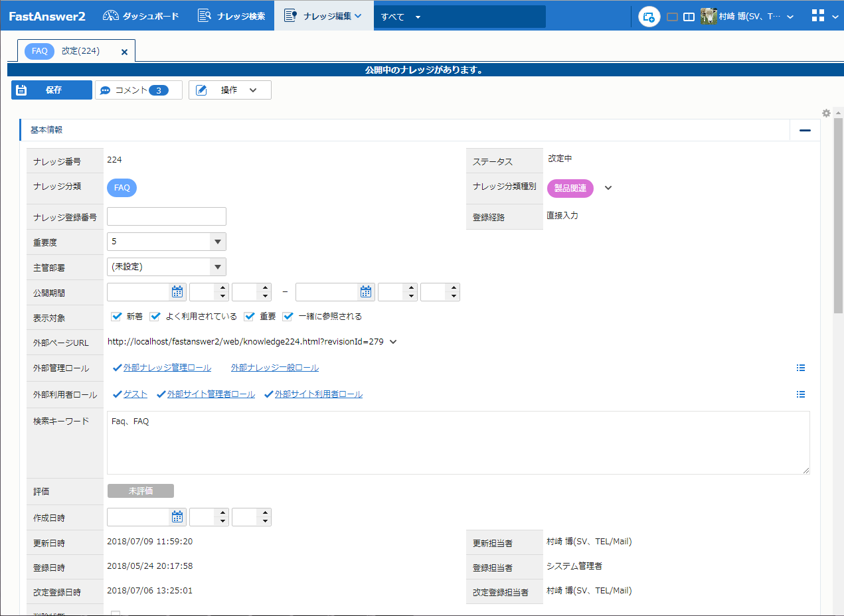Open calendar for publication start date
The width and height of the screenshot is (844, 616).
[177, 291]
